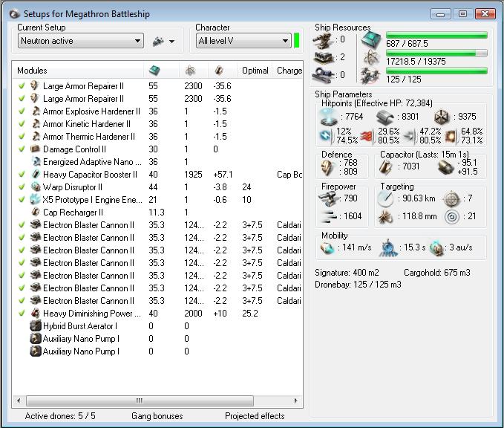This screenshot has height=428, width=504.
Task: Click the launcher hardpoints icon showing 2
Action: coord(323,58)
